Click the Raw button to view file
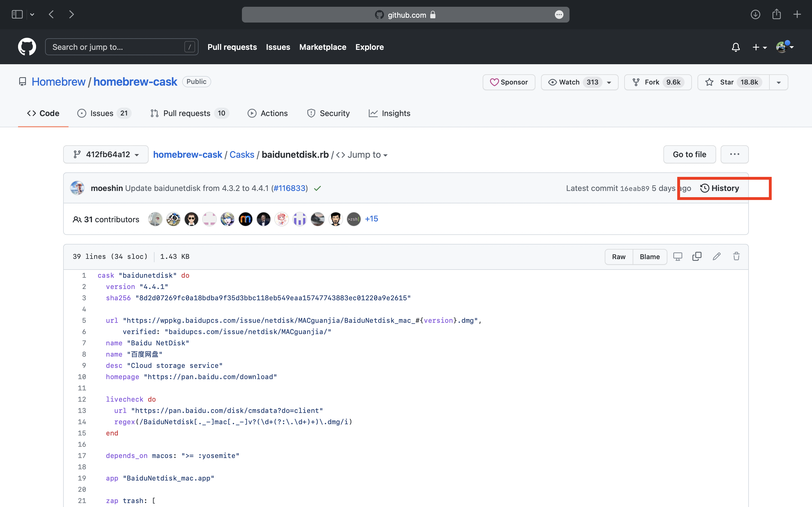Image resolution: width=812 pixels, height=507 pixels. tap(619, 256)
